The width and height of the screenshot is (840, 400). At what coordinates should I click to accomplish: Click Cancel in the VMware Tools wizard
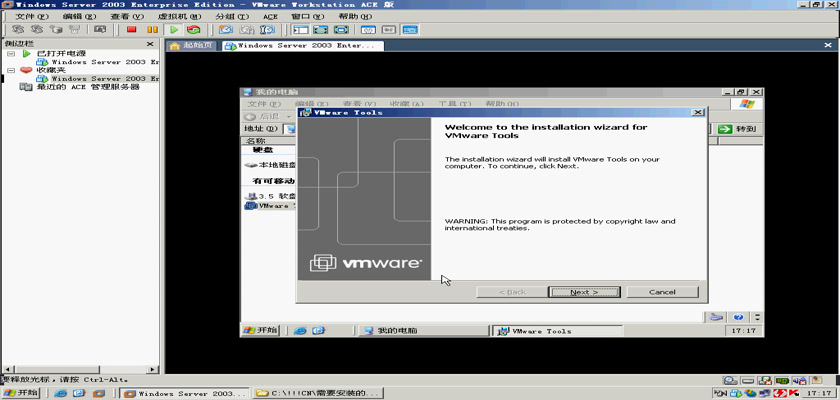[x=662, y=292]
